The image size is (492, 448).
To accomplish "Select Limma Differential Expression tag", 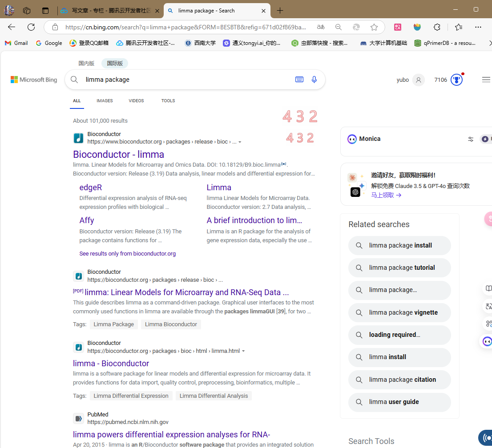I will pyautogui.click(x=131, y=396).
